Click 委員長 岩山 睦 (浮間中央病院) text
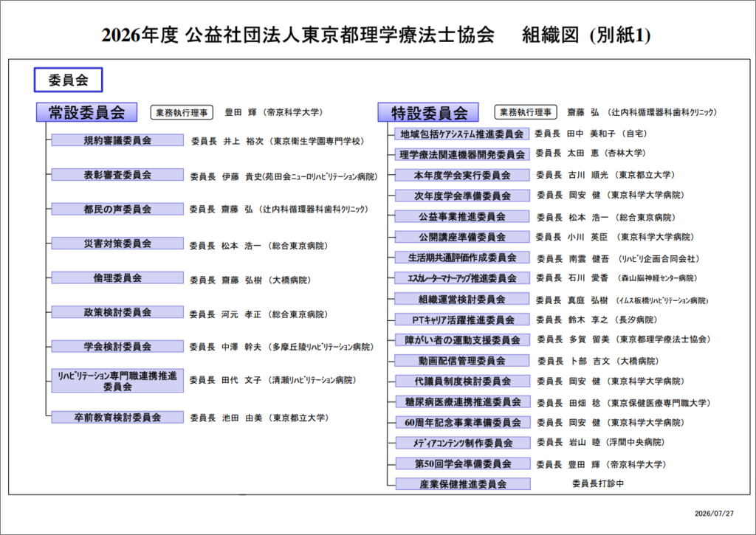Viewport: 756px width, 535px height. [601, 442]
